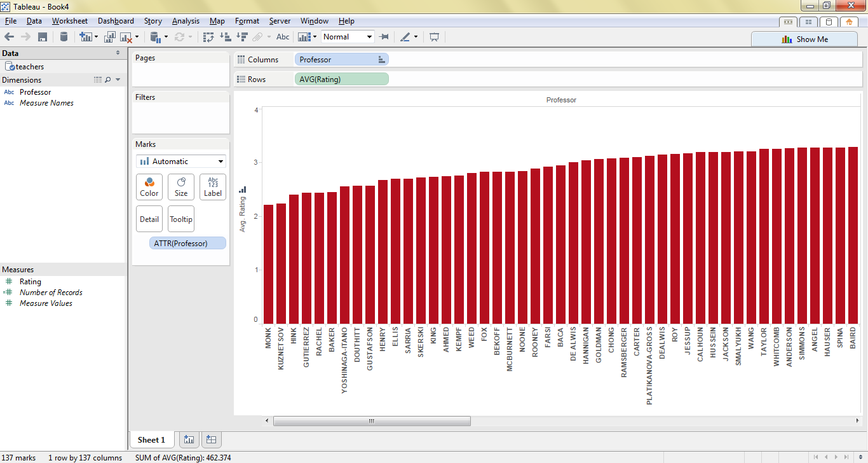The height and width of the screenshot is (463, 868).
Task: Open the highlight dropdown arrow
Action: pos(416,37)
